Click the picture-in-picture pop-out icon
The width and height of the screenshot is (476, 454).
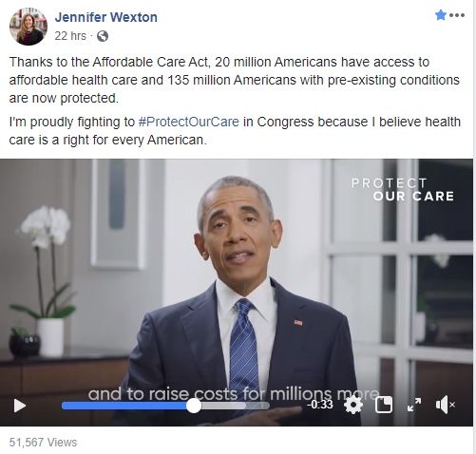384,405
